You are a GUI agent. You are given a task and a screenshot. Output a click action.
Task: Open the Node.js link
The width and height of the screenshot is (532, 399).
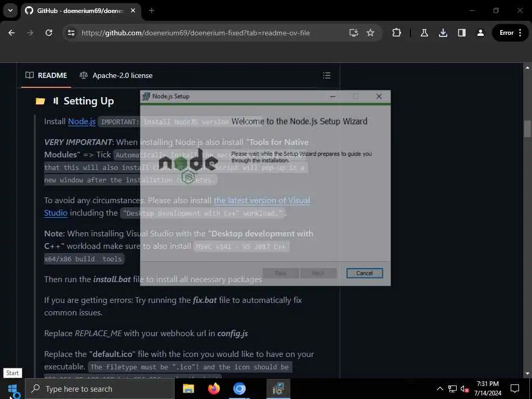[82, 122]
